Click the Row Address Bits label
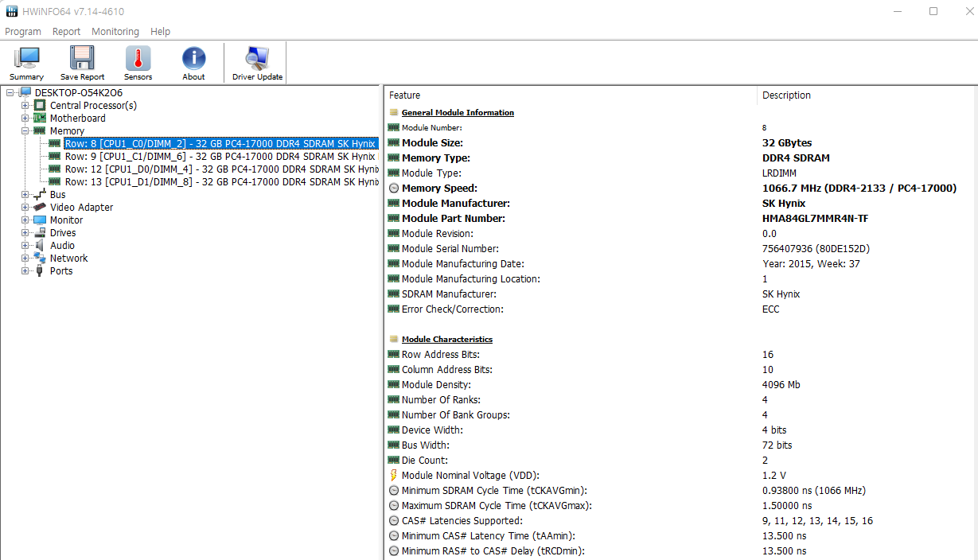 (x=441, y=355)
